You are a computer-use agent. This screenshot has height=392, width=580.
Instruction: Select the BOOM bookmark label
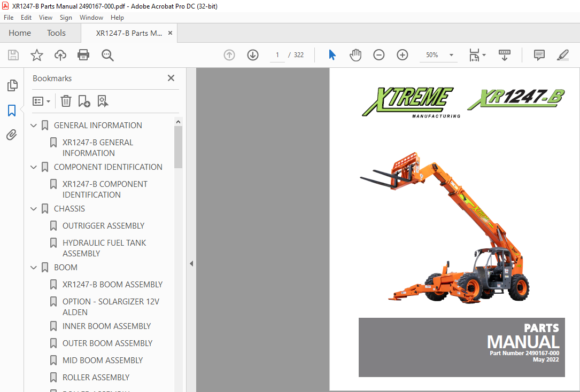coord(65,268)
